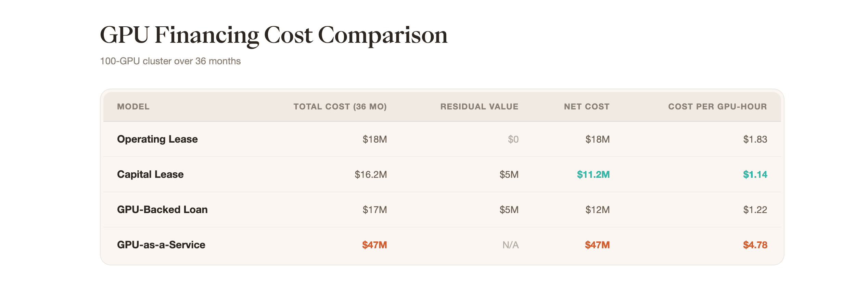Click the 100-GPU cluster over 36 months subtitle
The width and height of the screenshot is (868, 303).
pos(170,61)
